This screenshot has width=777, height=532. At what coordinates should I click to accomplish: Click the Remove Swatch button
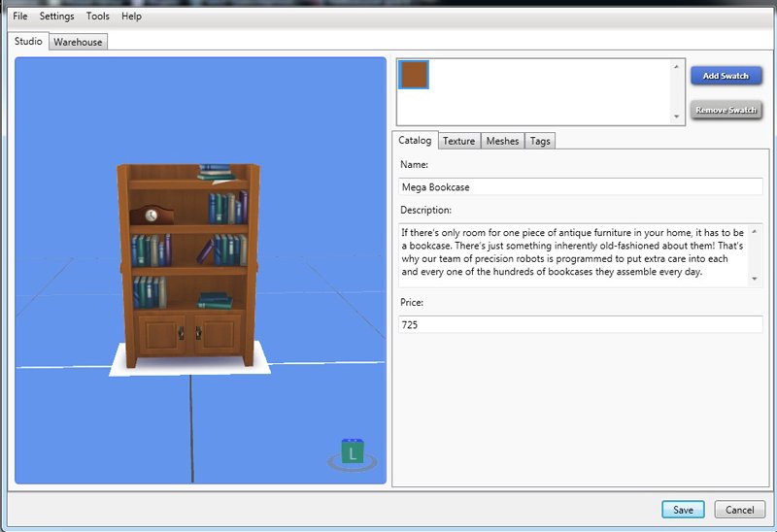[726, 110]
